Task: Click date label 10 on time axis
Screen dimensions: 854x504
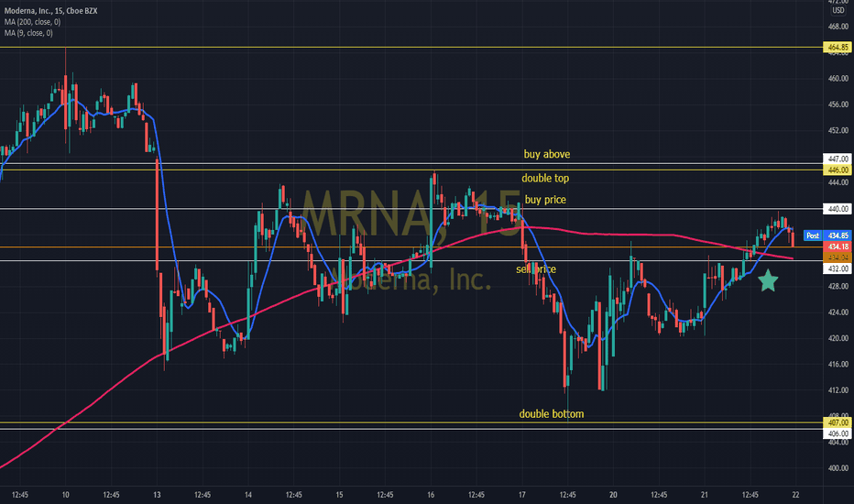Action: [x=65, y=495]
